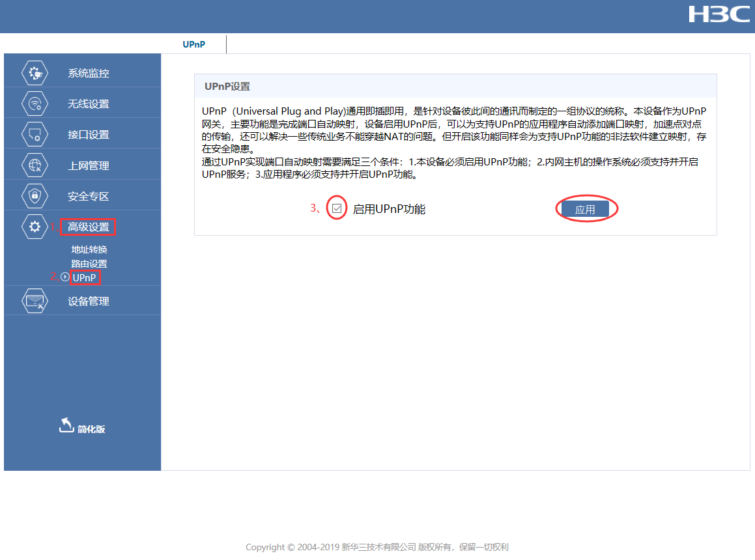Open the 地址转换 settings page
The height and width of the screenshot is (560, 755).
[x=89, y=249]
